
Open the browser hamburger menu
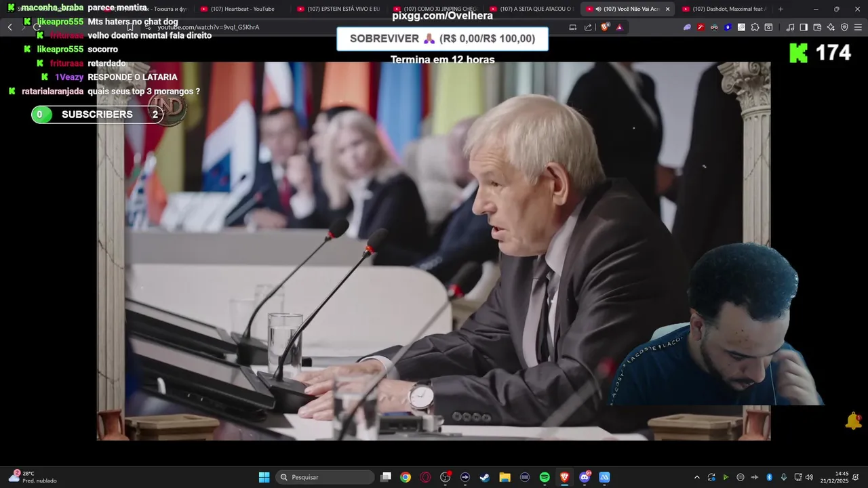coord(858,27)
